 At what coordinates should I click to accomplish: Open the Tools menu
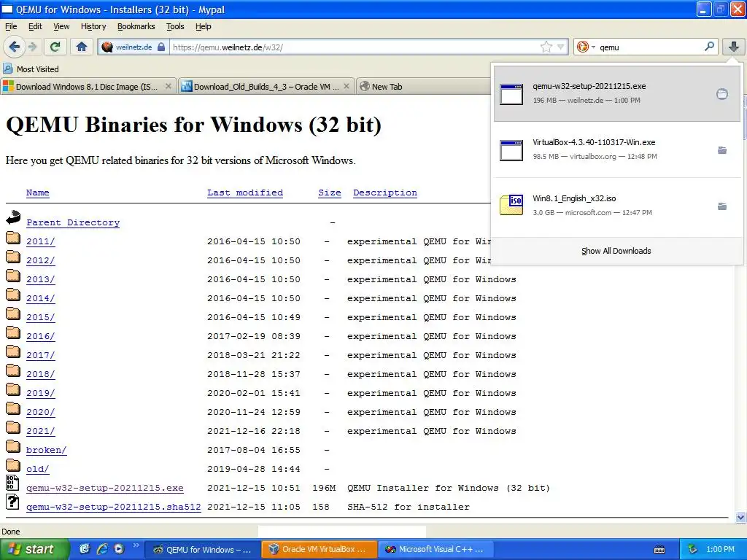coord(175,26)
